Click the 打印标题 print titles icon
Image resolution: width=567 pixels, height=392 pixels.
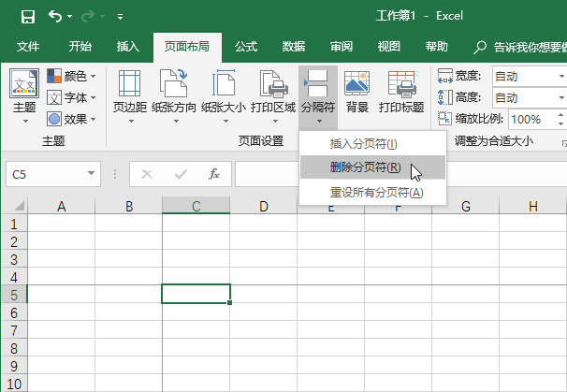(401, 84)
